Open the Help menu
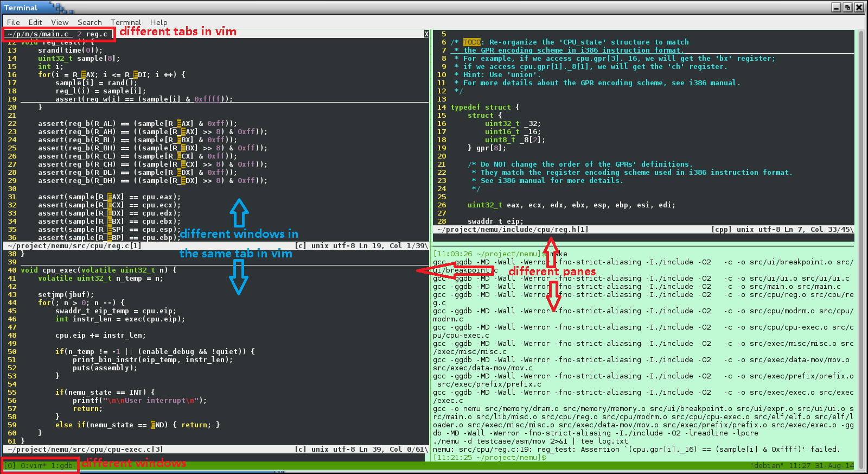The width and height of the screenshot is (868, 474). point(159,22)
